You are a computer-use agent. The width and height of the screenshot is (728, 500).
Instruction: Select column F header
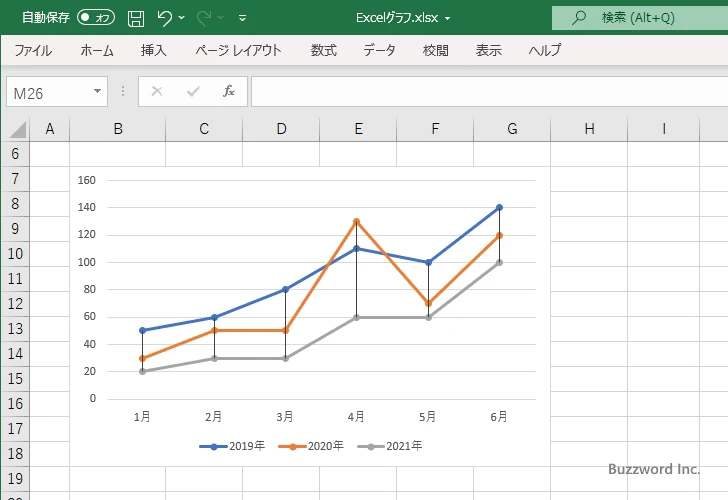tap(435, 129)
